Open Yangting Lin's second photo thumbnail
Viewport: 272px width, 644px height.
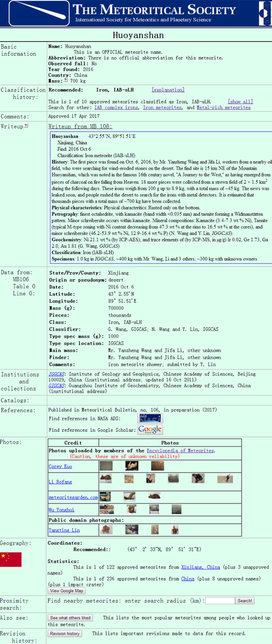[x=132, y=530]
